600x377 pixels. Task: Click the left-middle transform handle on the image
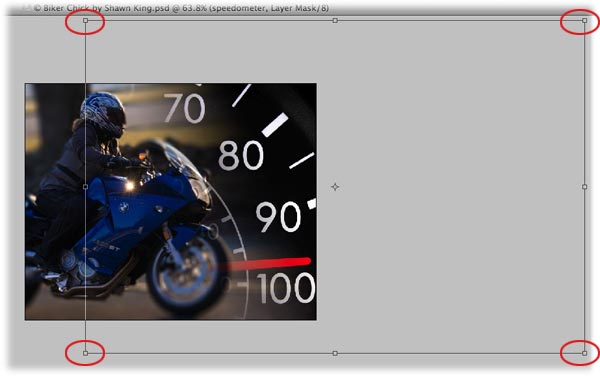[85, 187]
